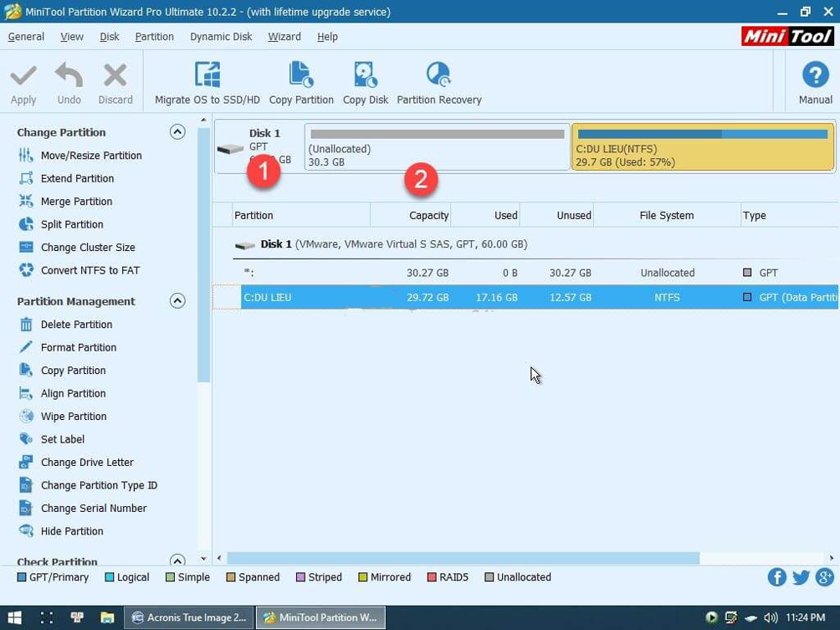Image resolution: width=840 pixels, height=630 pixels.
Task: Open the Wizard menu
Action: [x=284, y=37]
